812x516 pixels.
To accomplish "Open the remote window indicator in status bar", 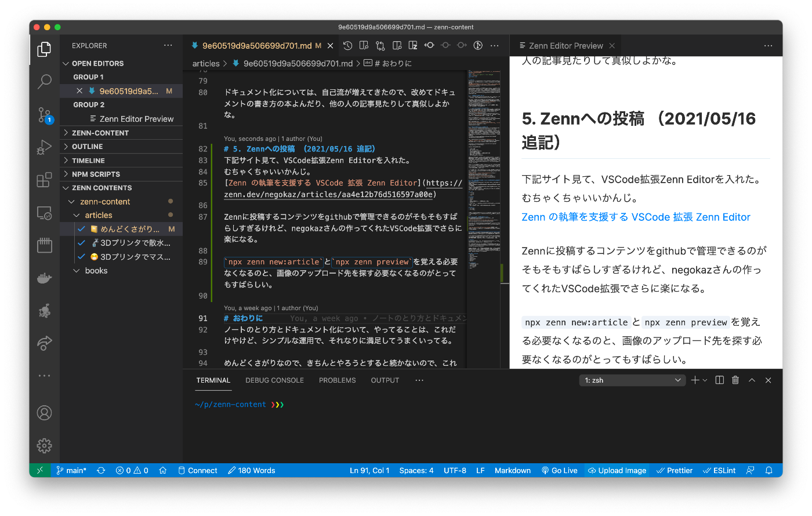I will 40,470.
